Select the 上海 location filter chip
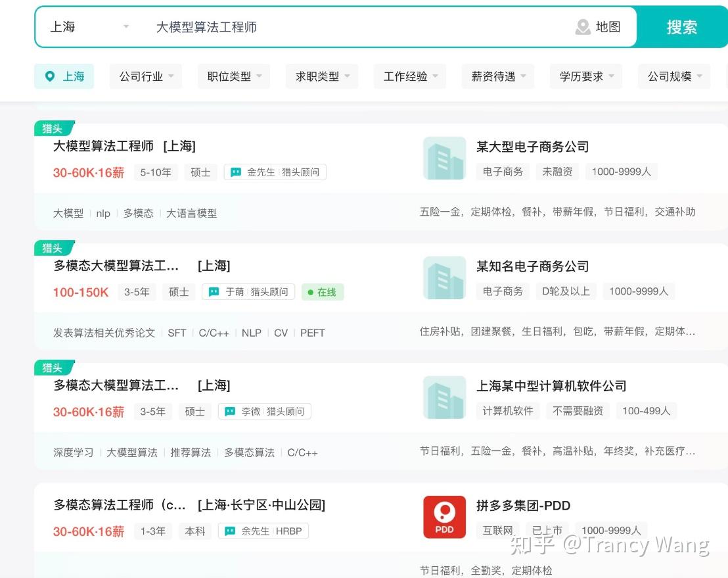The image size is (728, 578). 64,76
